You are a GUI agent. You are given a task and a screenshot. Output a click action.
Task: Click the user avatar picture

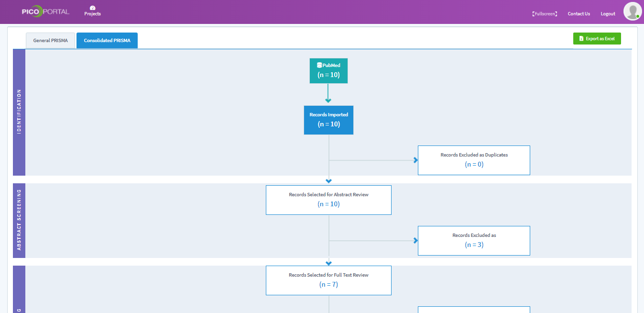[x=633, y=11]
